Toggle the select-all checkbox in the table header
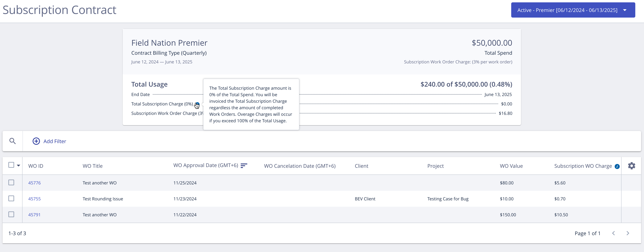The image size is (644, 252). click(11, 165)
